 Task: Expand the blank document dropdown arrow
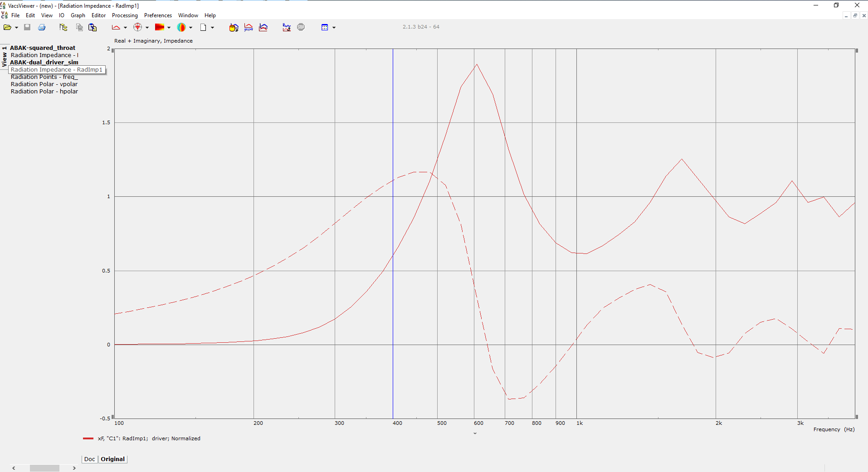212,28
